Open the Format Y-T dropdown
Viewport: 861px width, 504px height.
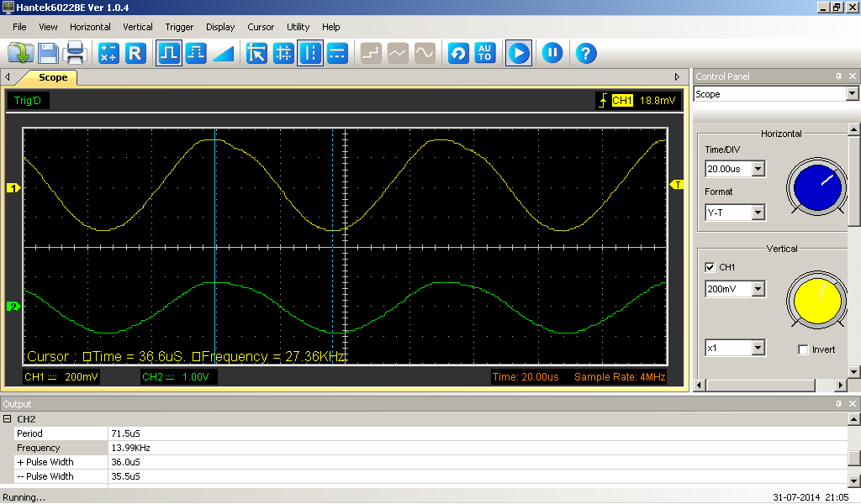(x=758, y=213)
